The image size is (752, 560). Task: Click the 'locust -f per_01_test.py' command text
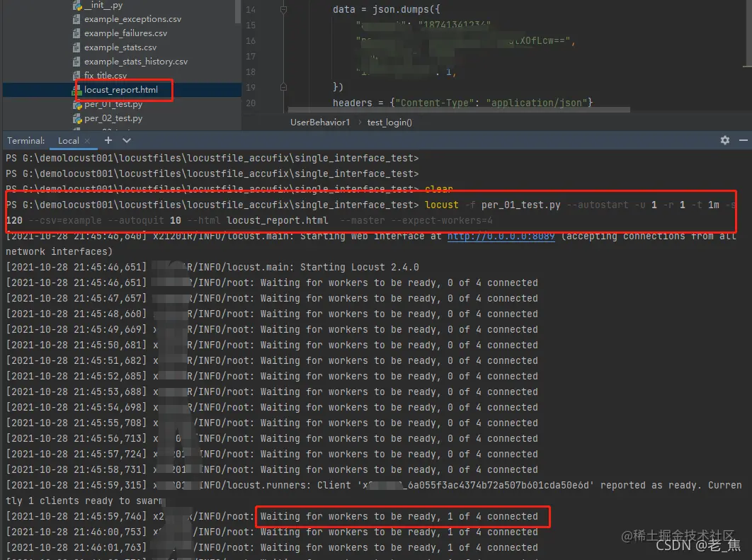[493, 205]
